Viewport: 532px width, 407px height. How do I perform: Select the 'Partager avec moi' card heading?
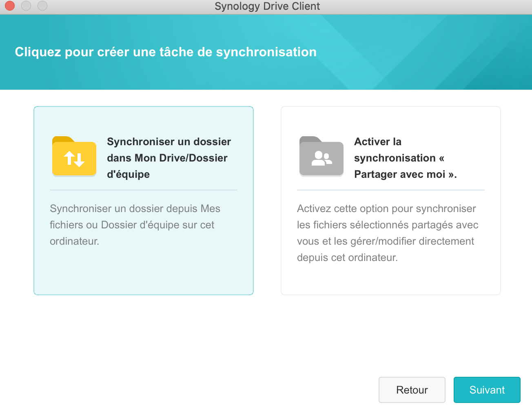(406, 158)
